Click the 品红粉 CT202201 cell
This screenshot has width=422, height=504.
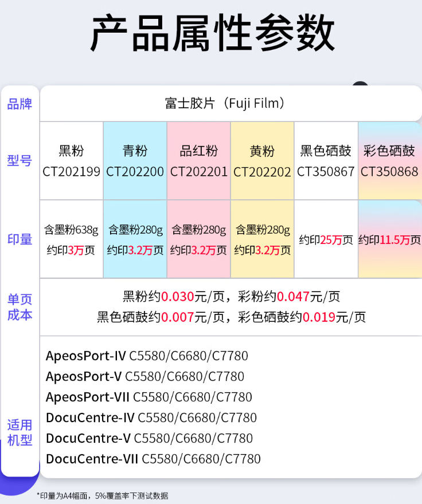pyautogui.click(x=199, y=161)
